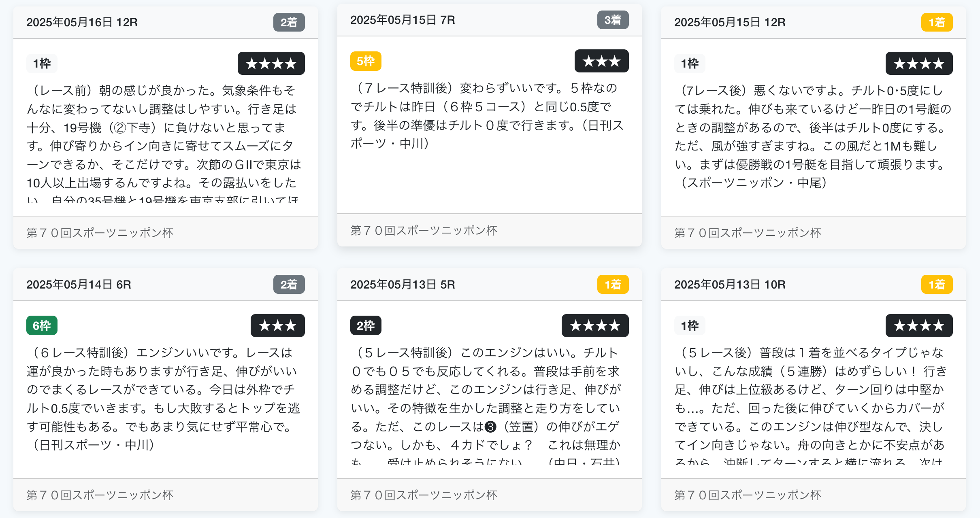This screenshot has width=980, height=518.
Task: Click the 2着 badge on the 05月16日 12R card
Action: point(289,22)
